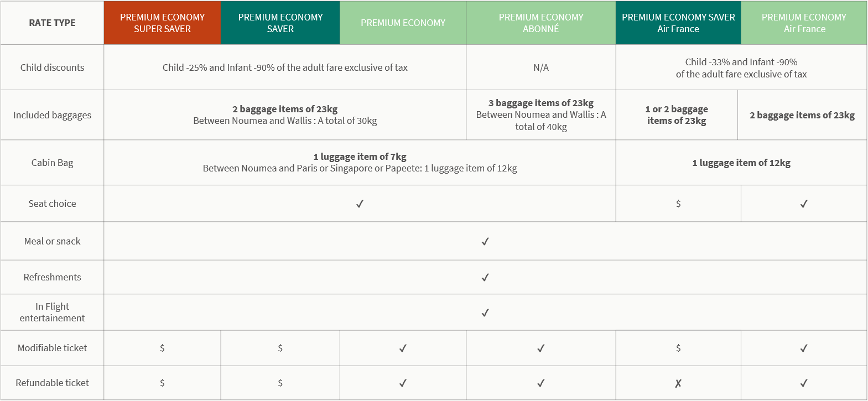Click Super Saver's Modifiable ticket dollar sign
The image size is (868, 401).
click(x=162, y=348)
